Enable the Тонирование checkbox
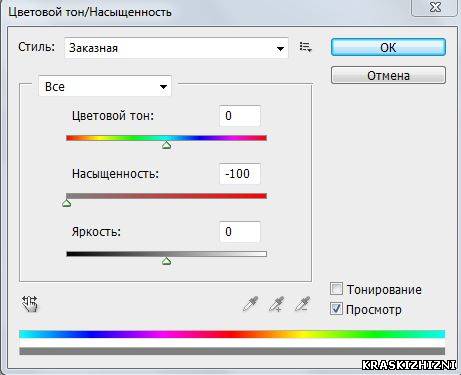The height and width of the screenshot is (375, 461). pyautogui.click(x=336, y=289)
